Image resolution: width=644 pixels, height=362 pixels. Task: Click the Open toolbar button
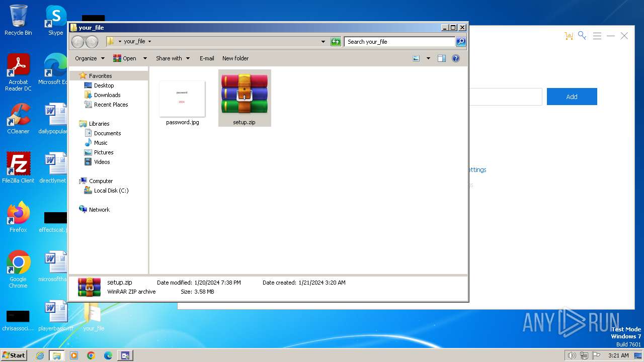coord(125,58)
